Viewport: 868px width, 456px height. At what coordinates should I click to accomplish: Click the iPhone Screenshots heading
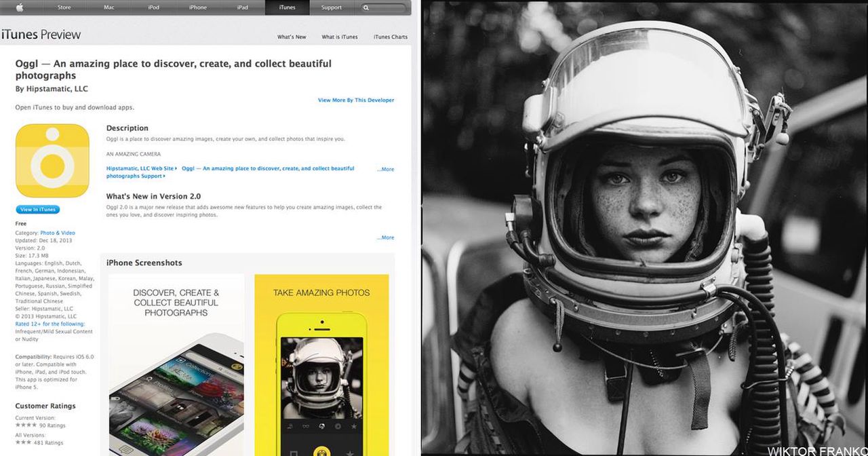coord(144,263)
